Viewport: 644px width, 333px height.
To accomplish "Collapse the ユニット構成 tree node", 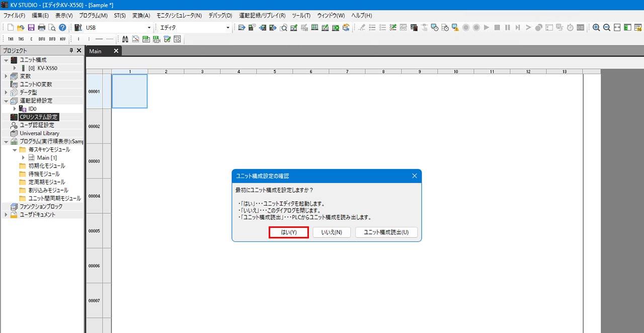I will tap(6, 60).
